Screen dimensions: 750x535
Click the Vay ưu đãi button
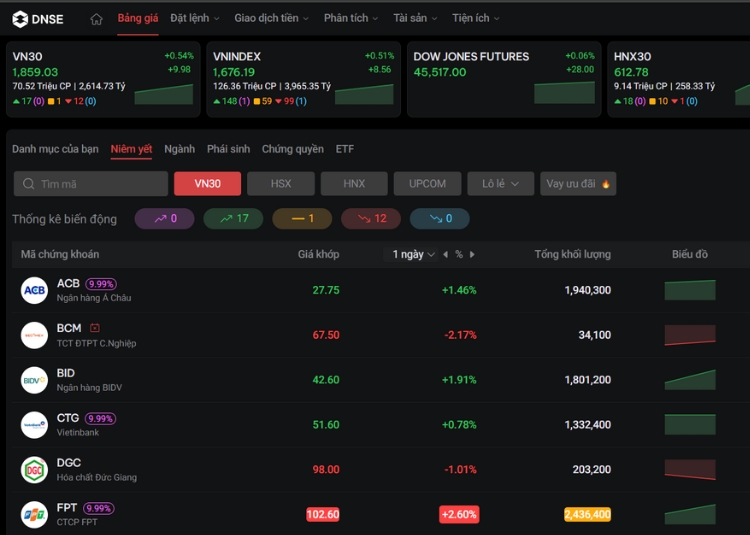pos(578,184)
